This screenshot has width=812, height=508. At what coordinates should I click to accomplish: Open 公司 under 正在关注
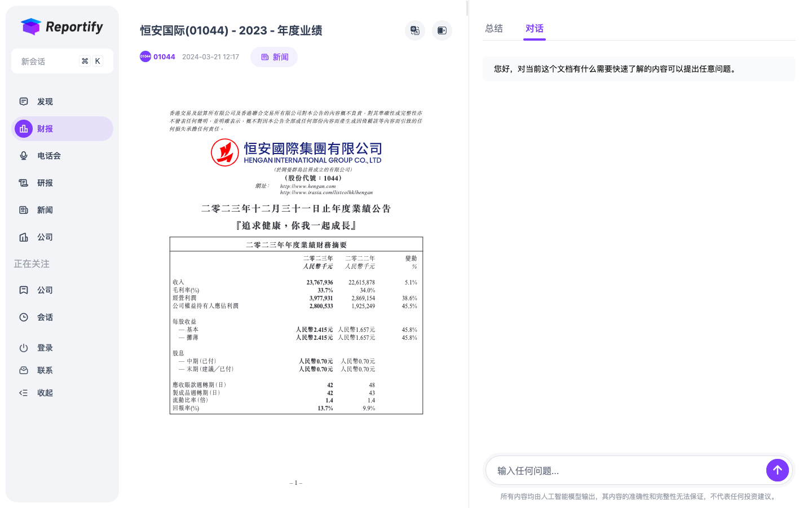pyautogui.click(x=62, y=290)
